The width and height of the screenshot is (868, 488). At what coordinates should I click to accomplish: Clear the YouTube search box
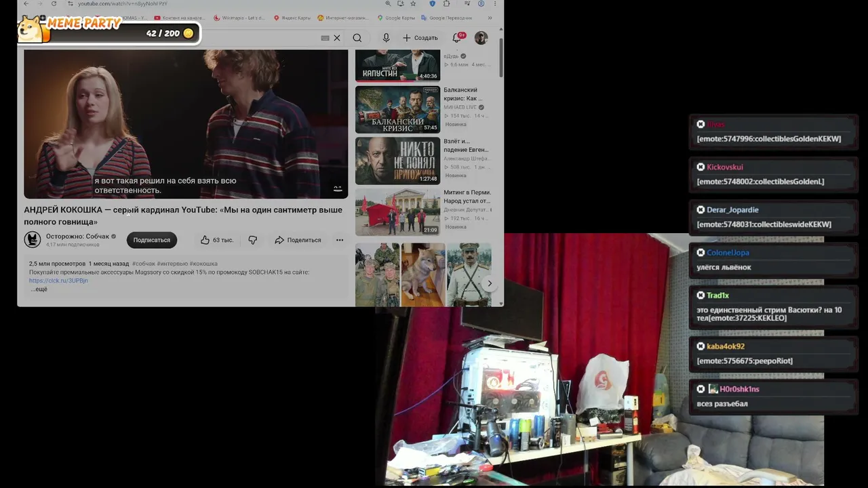click(x=337, y=38)
